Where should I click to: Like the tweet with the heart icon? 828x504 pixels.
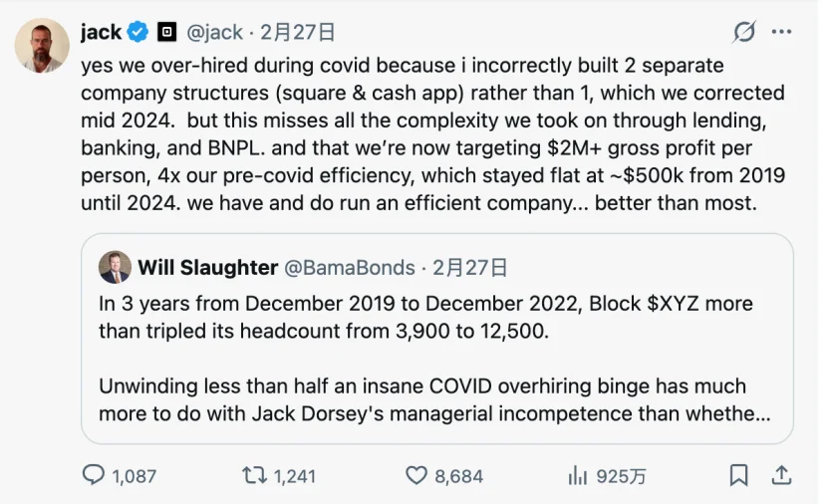point(416,475)
